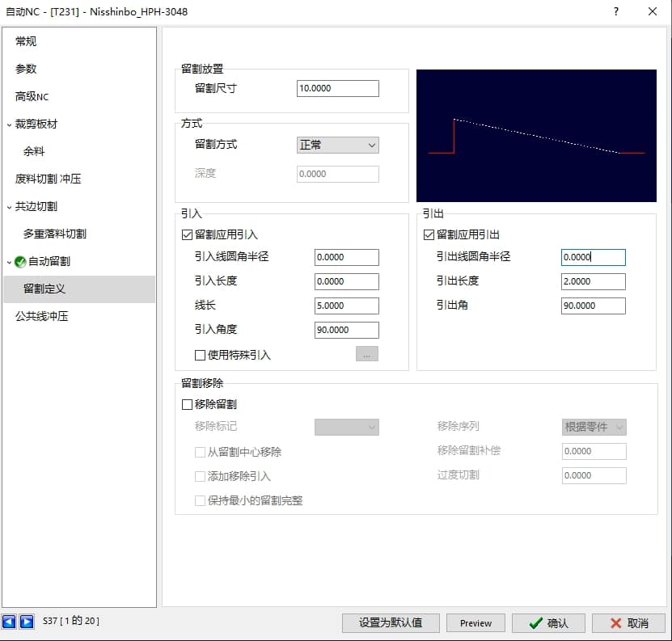
Task: Click the next page blue arrow icon
Action: point(27,622)
